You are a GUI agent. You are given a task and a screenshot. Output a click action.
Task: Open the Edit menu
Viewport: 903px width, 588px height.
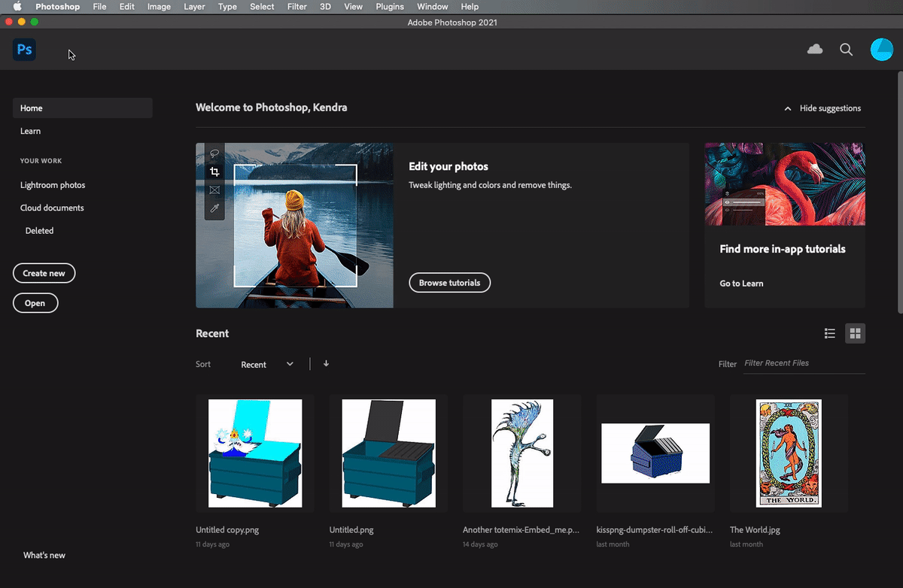126,7
